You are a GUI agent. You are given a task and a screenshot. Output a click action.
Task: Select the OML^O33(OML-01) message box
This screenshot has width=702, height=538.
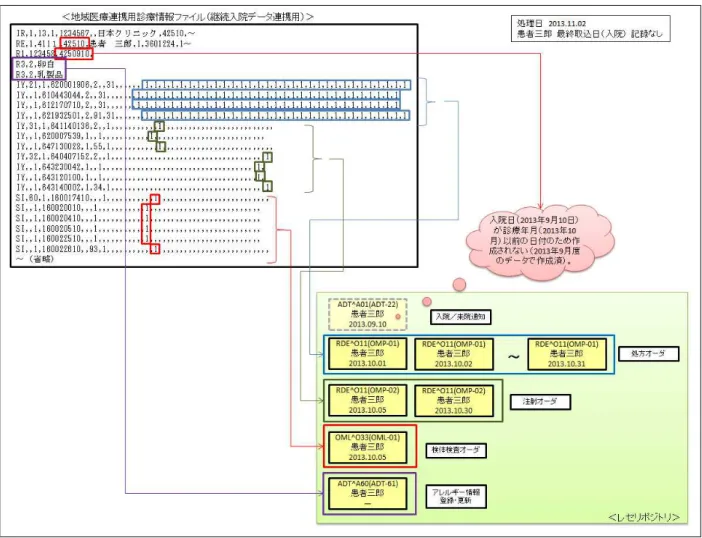click(368, 447)
